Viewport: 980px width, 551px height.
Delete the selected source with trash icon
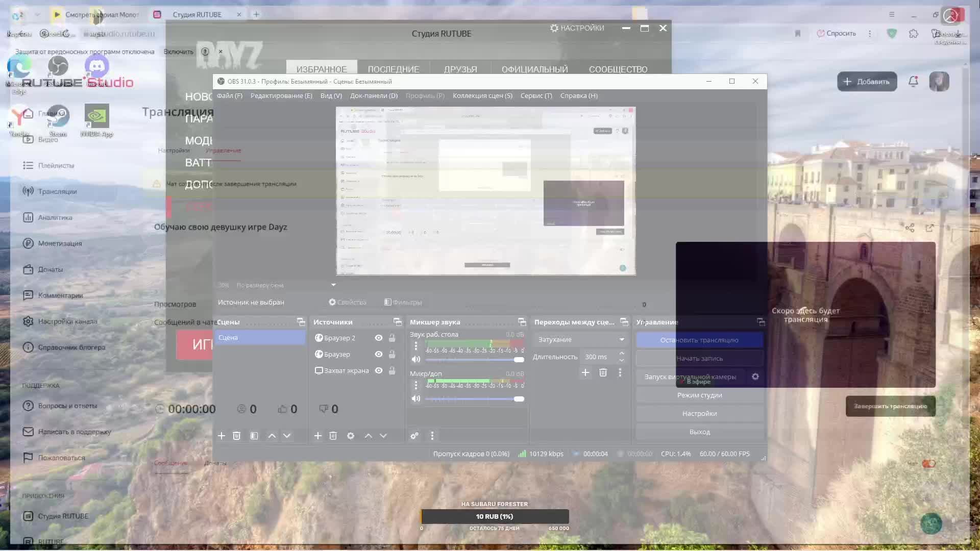point(333,436)
